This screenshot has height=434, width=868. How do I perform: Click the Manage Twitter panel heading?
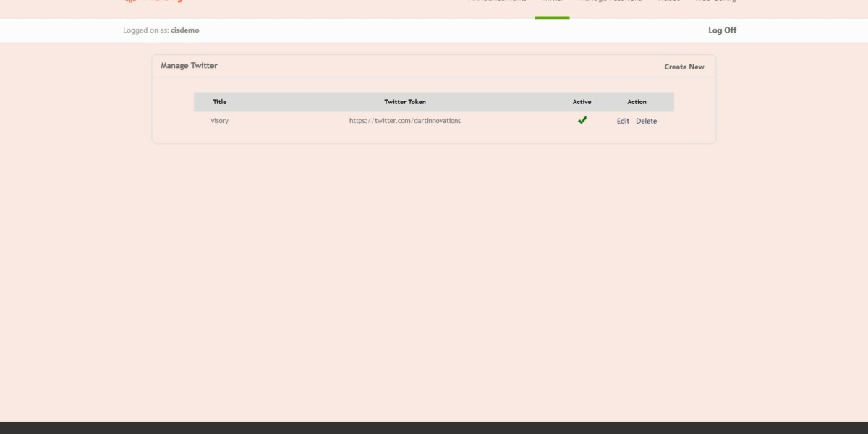click(189, 66)
